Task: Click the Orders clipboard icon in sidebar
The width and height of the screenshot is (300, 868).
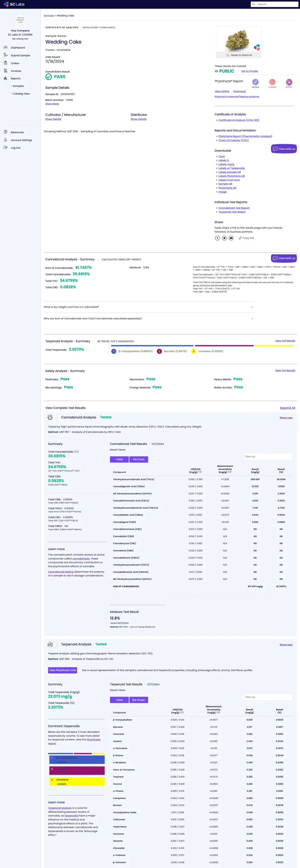Action: coord(5,63)
